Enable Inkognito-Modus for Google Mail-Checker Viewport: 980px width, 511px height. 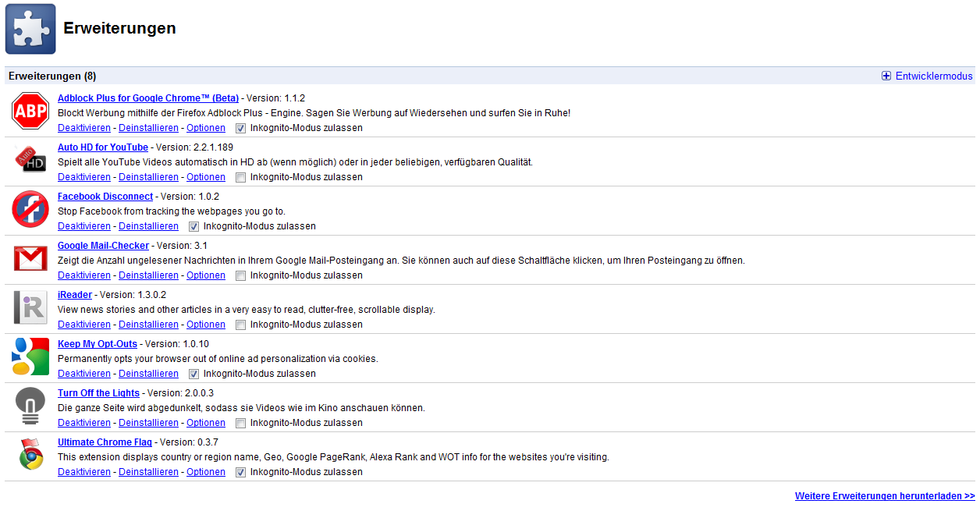click(x=240, y=275)
